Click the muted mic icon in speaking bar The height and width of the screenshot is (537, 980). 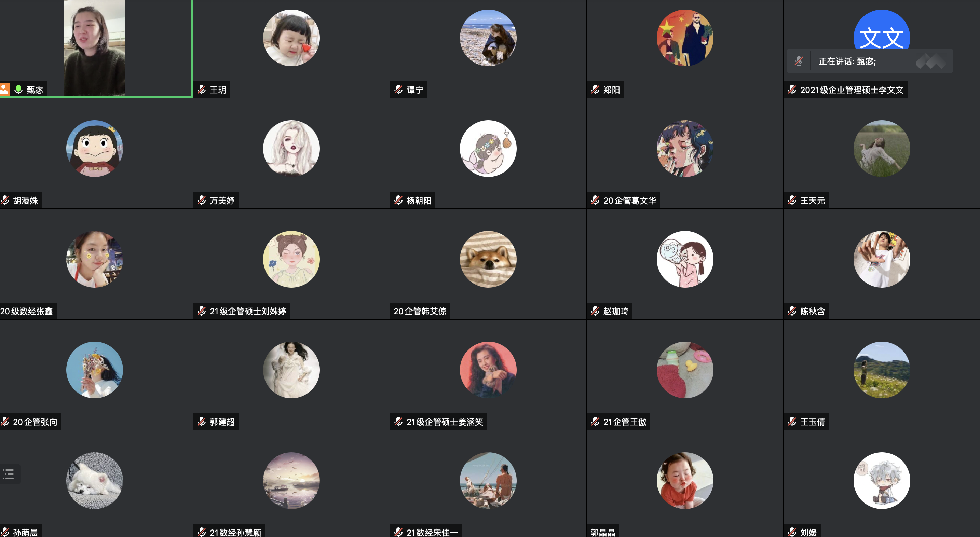[799, 61]
